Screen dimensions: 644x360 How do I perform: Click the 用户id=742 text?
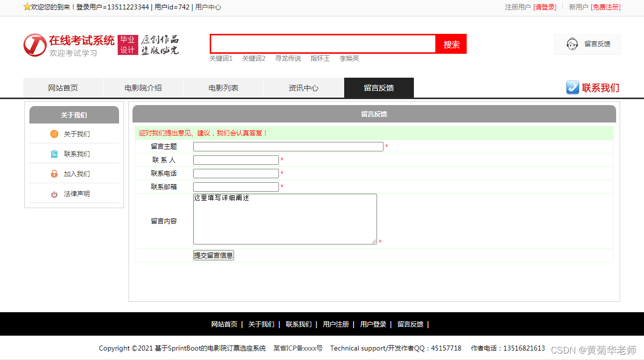tap(172, 7)
